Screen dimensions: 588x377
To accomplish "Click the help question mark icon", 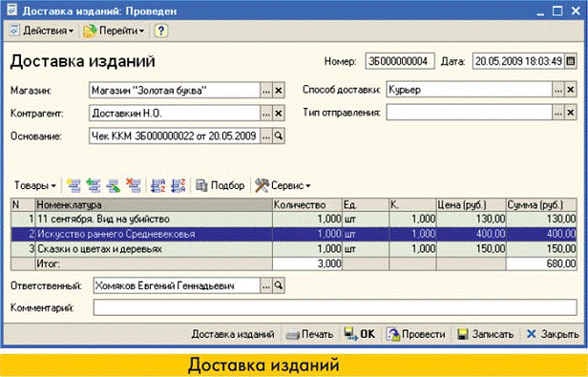I will 161,31.
